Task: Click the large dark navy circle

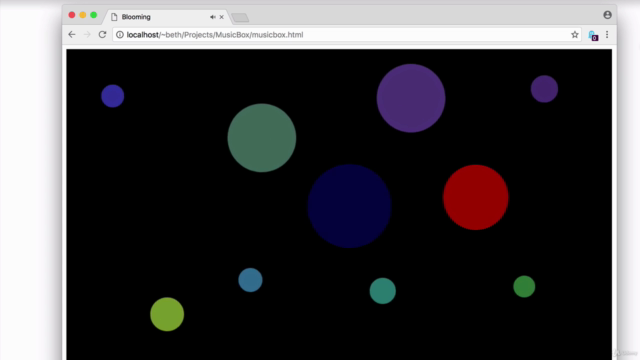Action: (x=349, y=206)
